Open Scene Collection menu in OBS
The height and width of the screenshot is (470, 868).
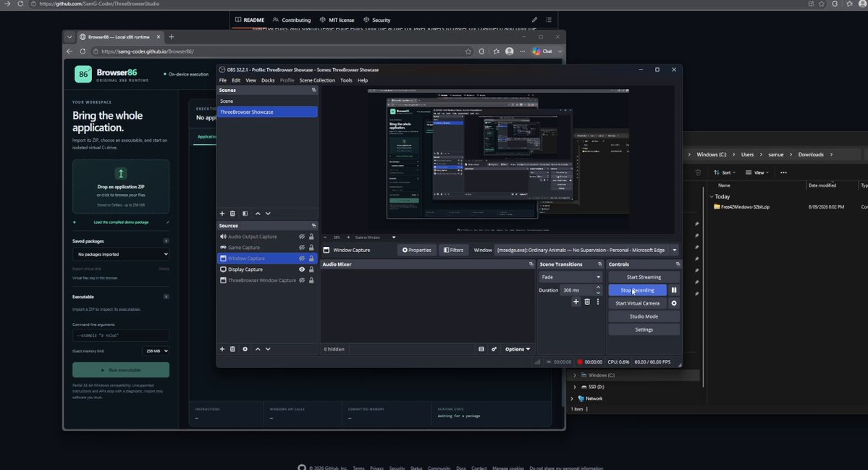pos(317,80)
